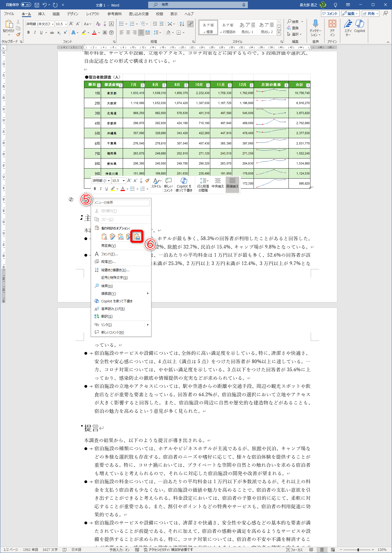Open the レイアウト ribbon tab
The image size is (392, 553).
pos(93,14)
